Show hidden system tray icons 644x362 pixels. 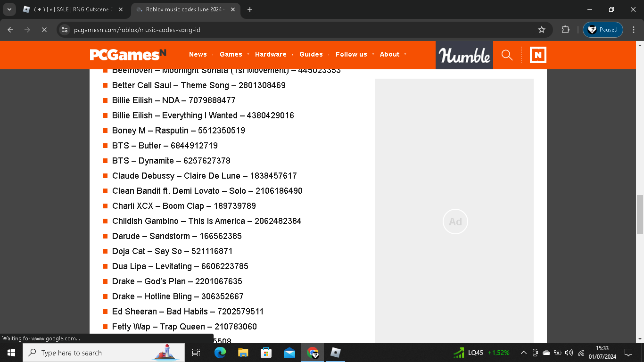pos(523,353)
